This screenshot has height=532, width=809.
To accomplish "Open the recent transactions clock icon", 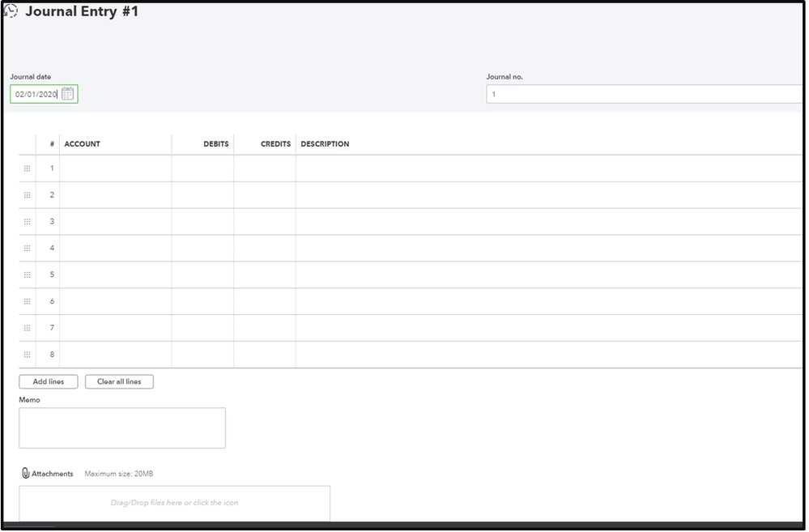I will click(11, 11).
